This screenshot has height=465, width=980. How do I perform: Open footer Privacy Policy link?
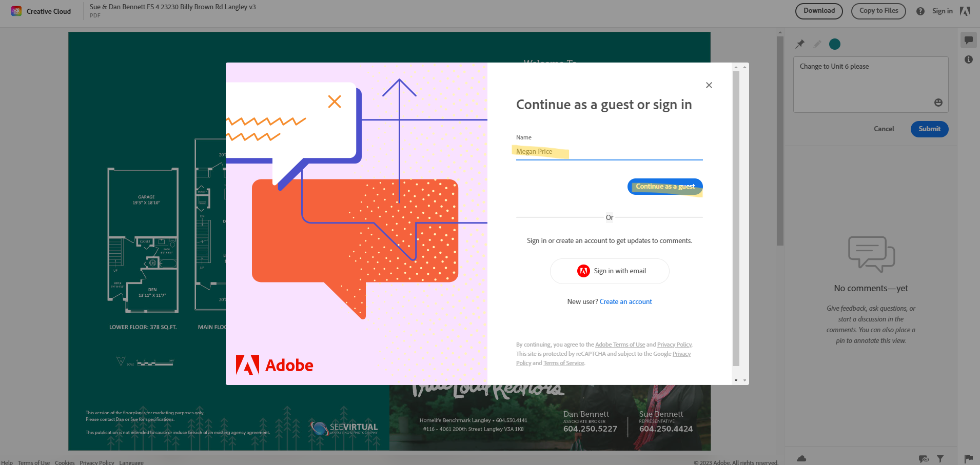point(97,462)
